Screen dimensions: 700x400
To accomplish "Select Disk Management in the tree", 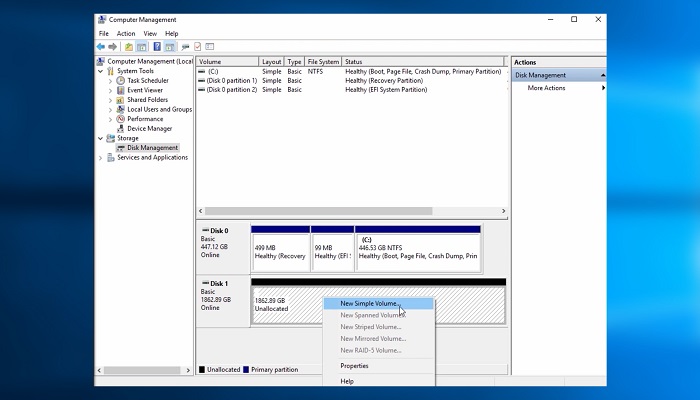I will click(x=152, y=148).
